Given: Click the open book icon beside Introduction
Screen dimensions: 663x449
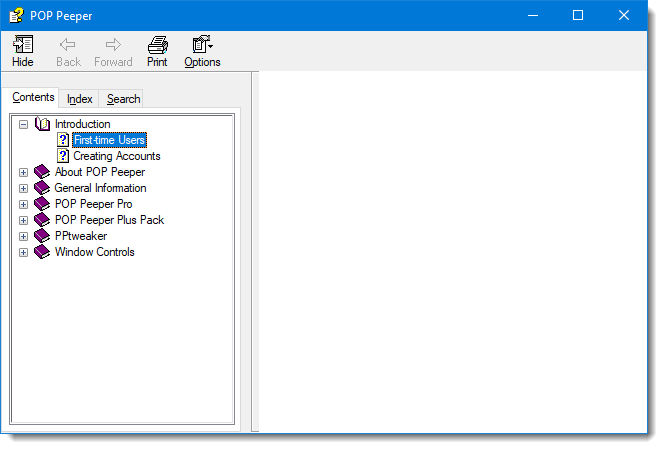Looking at the screenshot, I should pyautogui.click(x=42, y=124).
